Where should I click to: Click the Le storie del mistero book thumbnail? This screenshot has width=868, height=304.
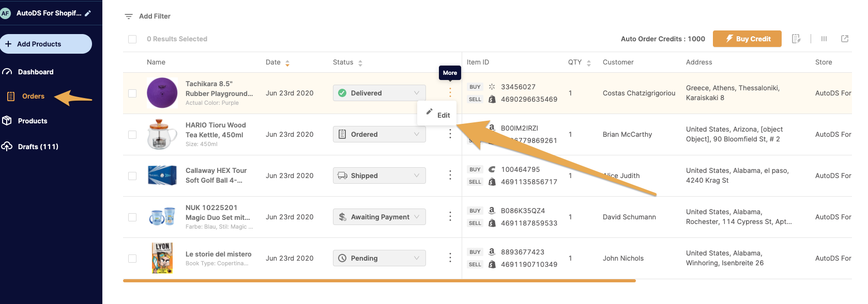[162, 258]
